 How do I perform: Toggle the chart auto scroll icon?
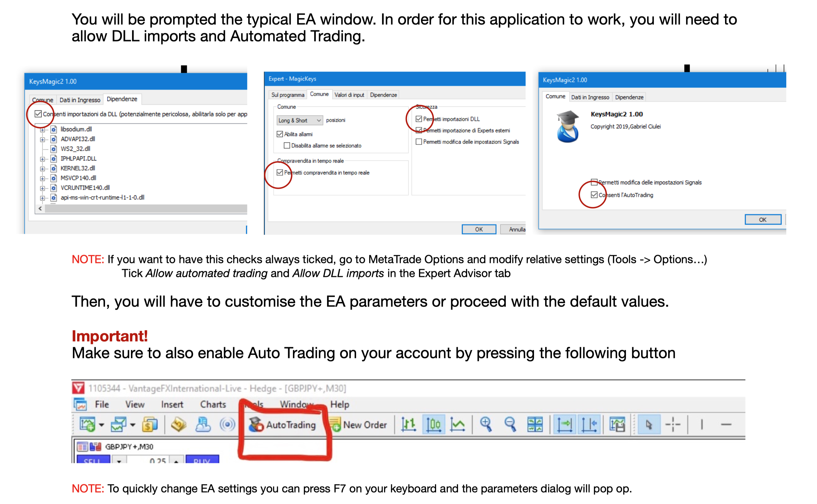564,424
